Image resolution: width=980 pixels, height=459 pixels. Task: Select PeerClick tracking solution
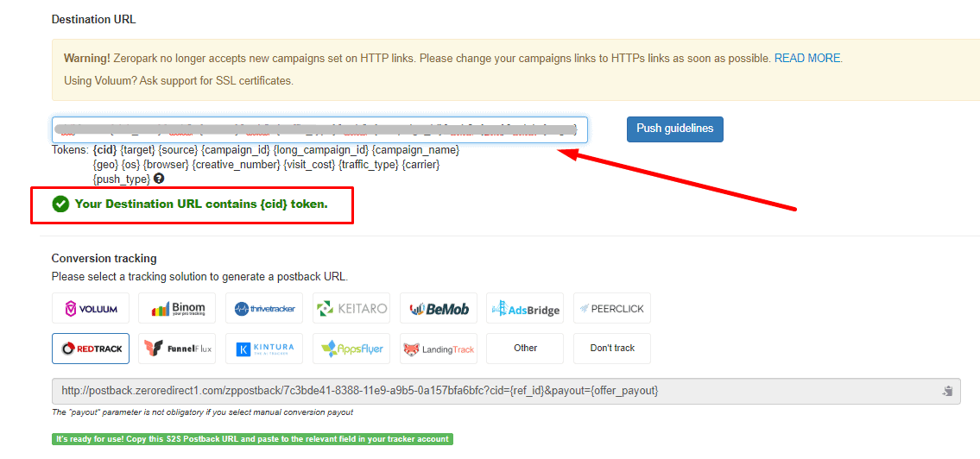(611, 308)
